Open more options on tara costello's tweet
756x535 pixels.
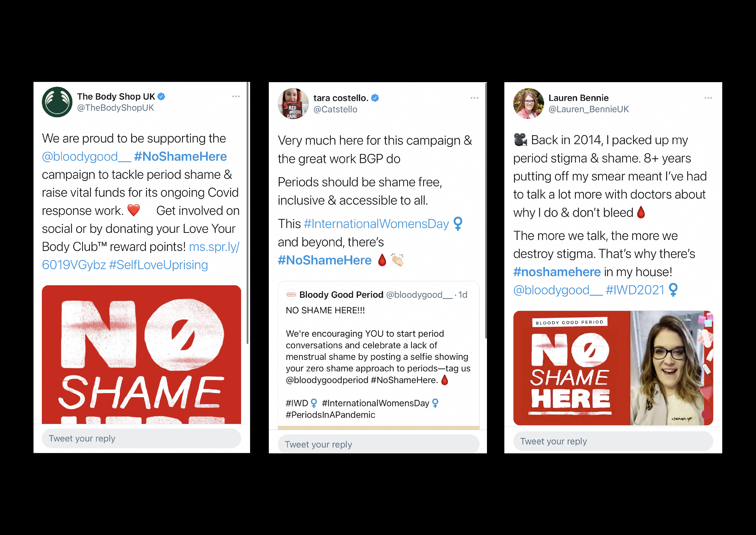tap(474, 98)
